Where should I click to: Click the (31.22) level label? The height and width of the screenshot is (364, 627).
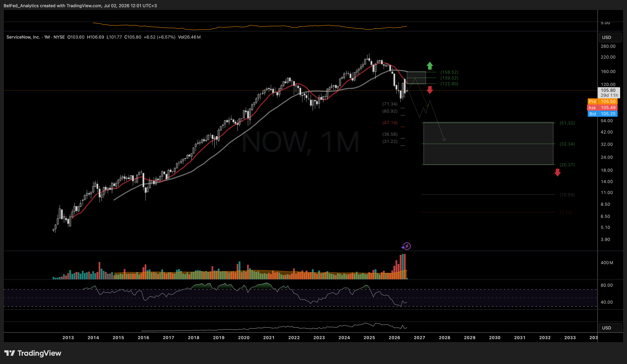(x=390, y=141)
